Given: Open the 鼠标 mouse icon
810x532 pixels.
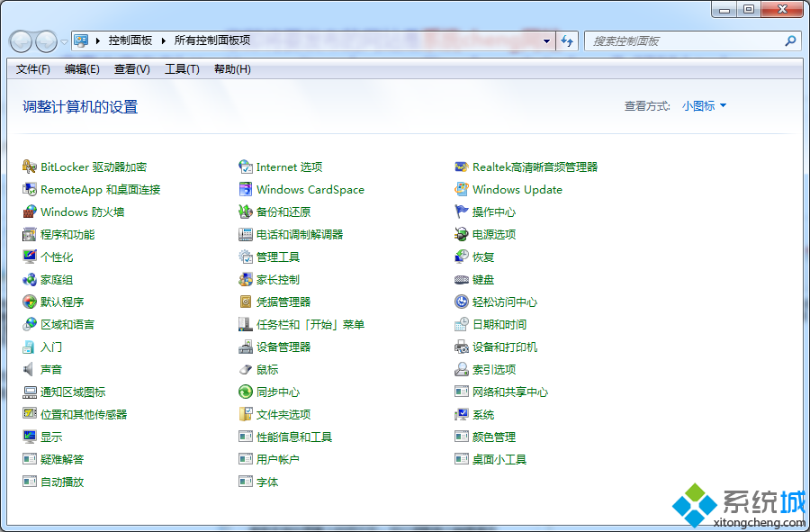Looking at the screenshot, I should tap(246, 369).
